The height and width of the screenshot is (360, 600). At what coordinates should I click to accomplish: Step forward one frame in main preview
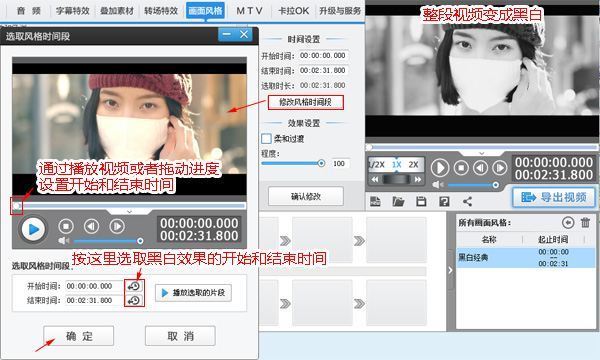coord(500,168)
